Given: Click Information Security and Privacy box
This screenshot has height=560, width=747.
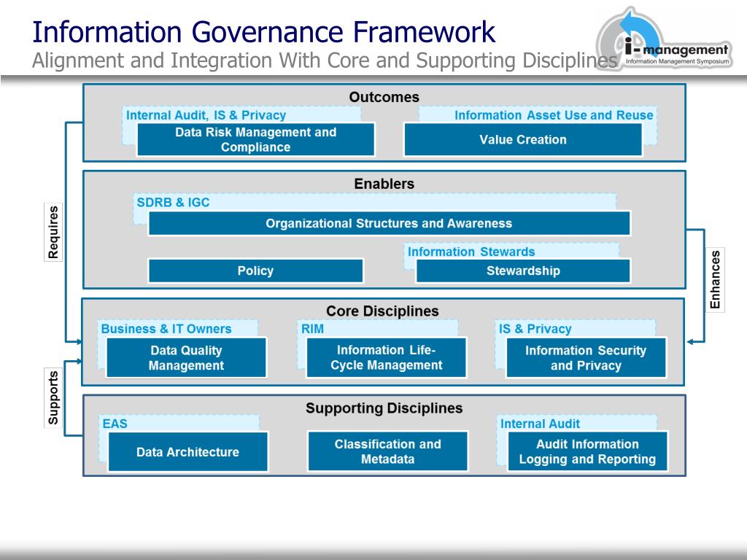Looking at the screenshot, I should 586,357.
